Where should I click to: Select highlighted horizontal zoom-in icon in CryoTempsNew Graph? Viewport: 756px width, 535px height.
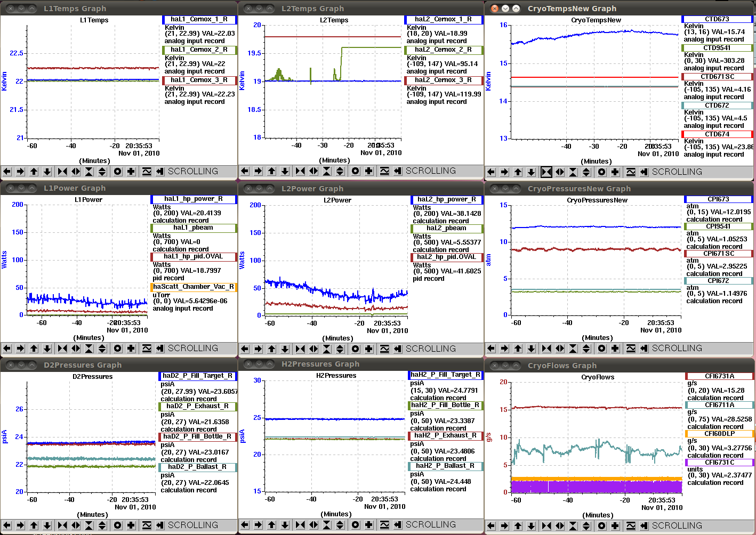[546, 172]
